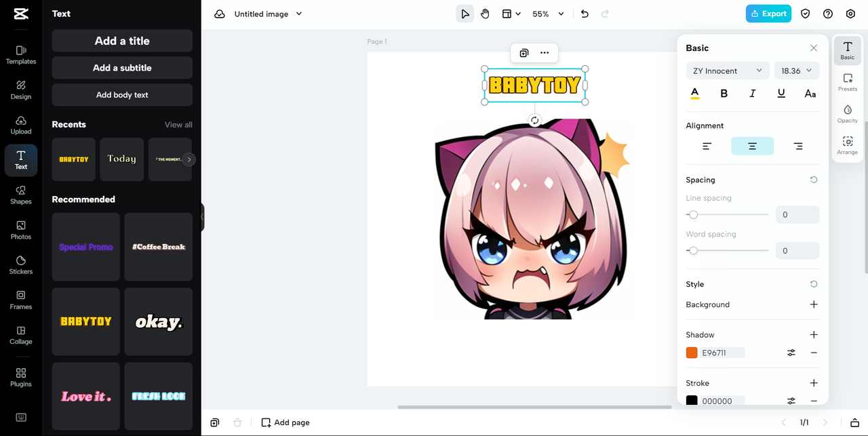Switch to the Basic tab
The width and height of the screenshot is (868, 436).
[848, 50]
